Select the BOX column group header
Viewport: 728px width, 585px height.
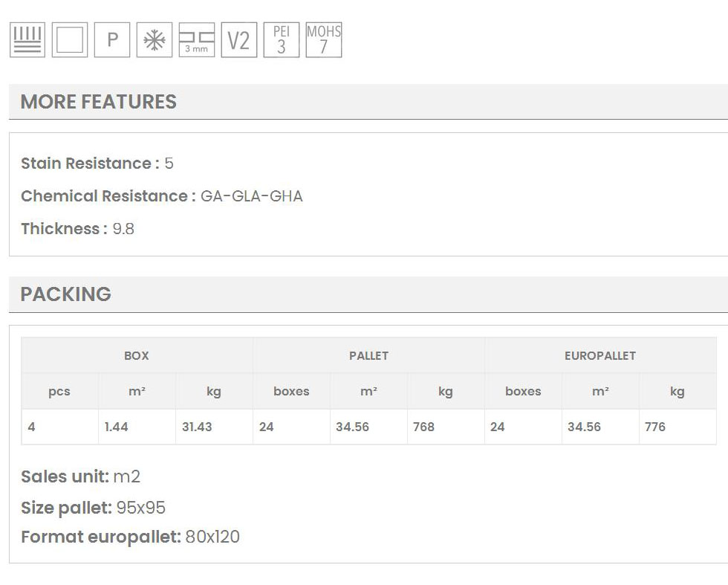(137, 355)
